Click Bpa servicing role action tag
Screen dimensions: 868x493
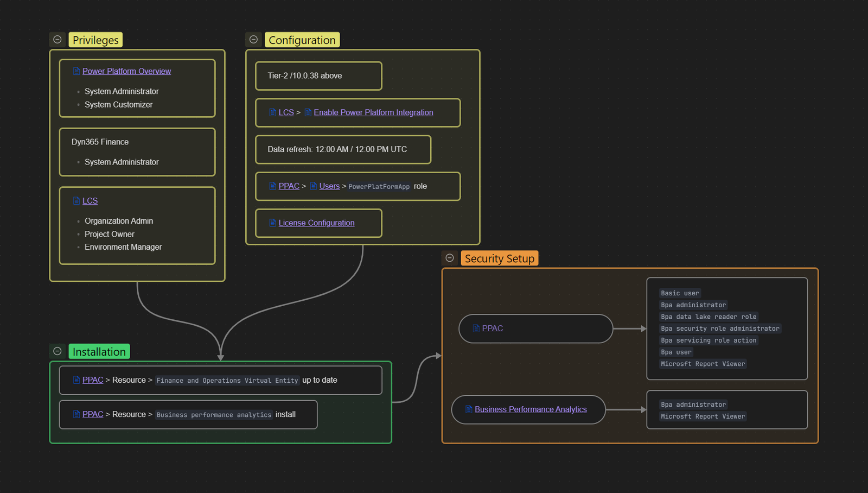click(709, 340)
